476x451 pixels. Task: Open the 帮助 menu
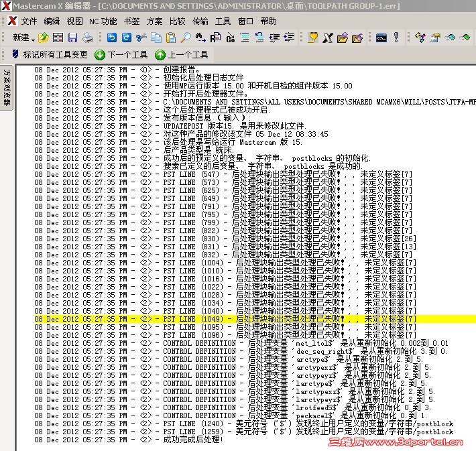[x=269, y=21]
